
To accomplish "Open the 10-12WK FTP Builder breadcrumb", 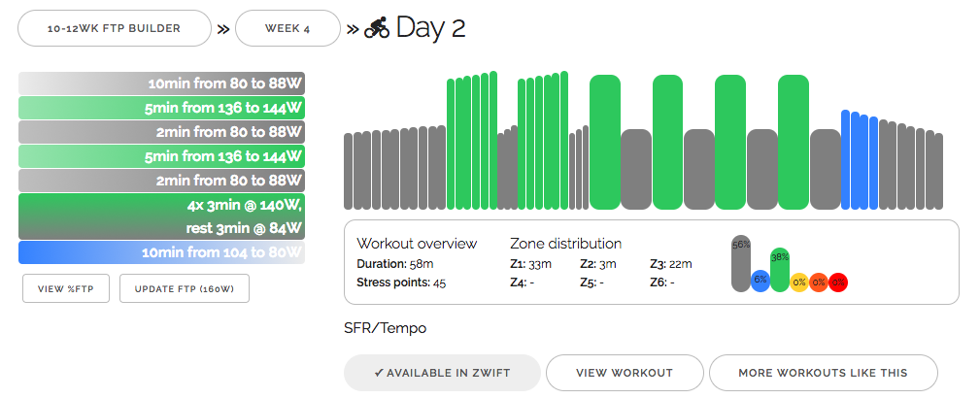I will [x=115, y=29].
